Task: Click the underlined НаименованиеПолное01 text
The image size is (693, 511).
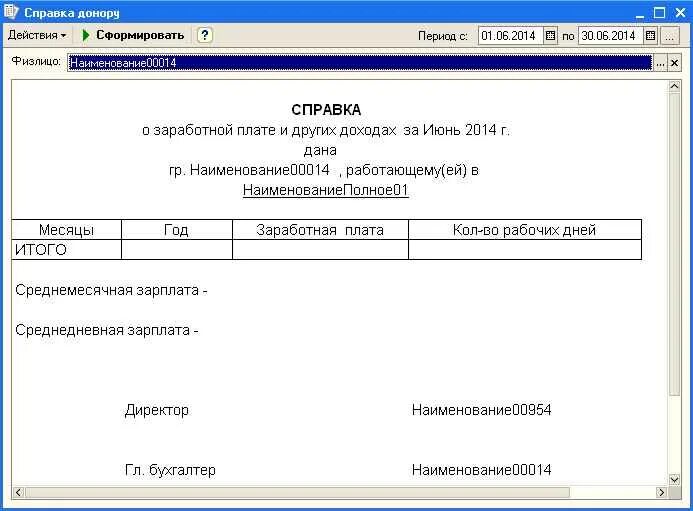Action: pyautogui.click(x=326, y=190)
